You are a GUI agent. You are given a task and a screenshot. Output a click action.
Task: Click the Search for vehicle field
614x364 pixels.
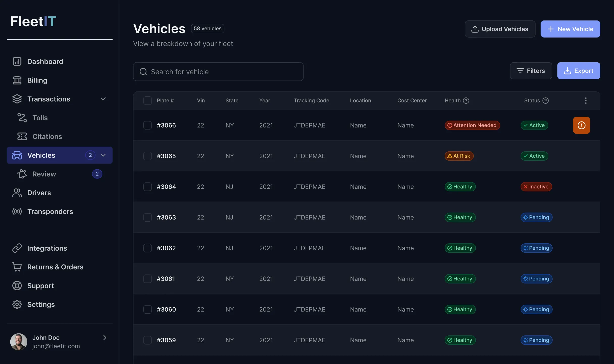click(x=218, y=72)
